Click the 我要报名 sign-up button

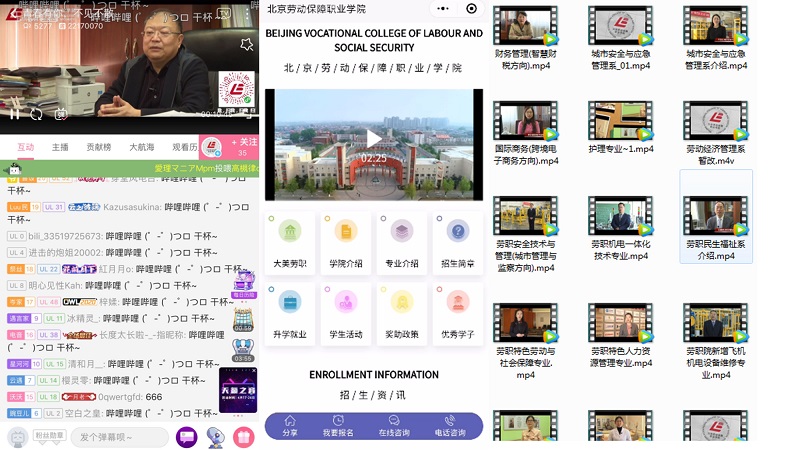click(x=338, y=426)
